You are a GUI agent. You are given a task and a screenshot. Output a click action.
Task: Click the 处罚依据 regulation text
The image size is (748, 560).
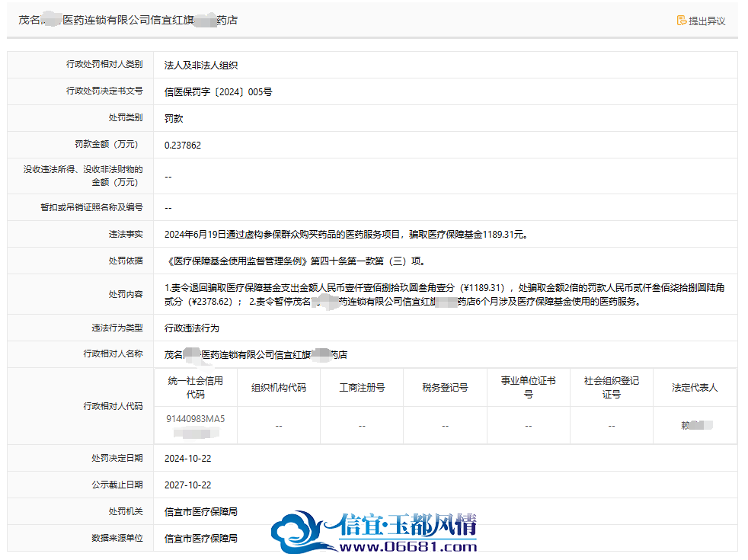[x=296, y=261]
